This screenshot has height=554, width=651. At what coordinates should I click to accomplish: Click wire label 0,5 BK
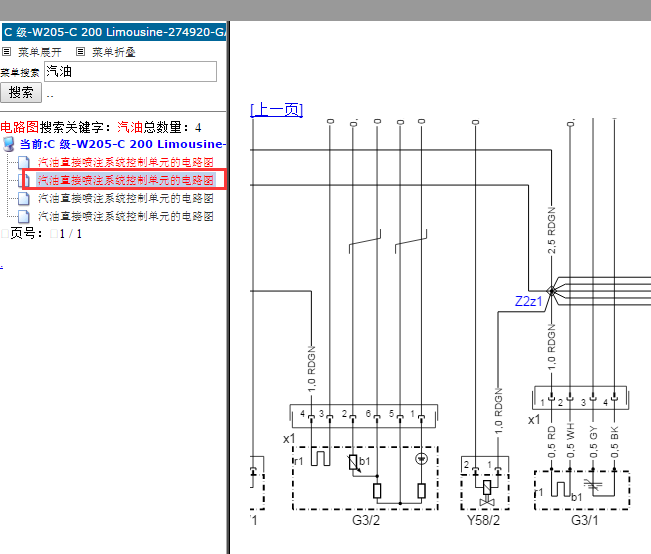(x=614, y=442)
